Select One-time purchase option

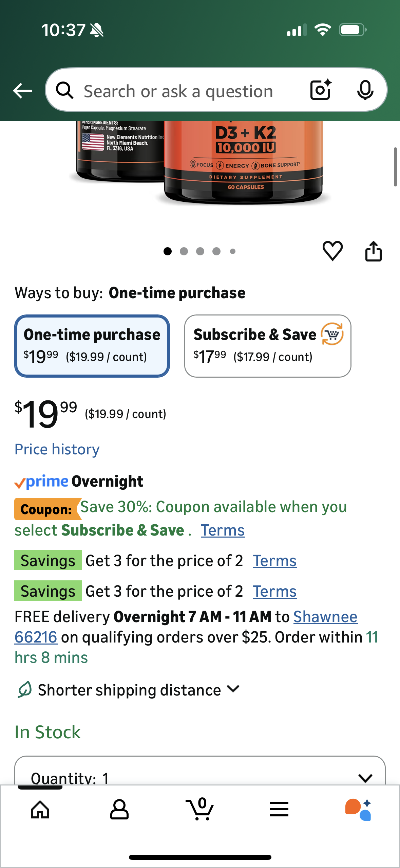pyautogui.click(x=92, y=346)
